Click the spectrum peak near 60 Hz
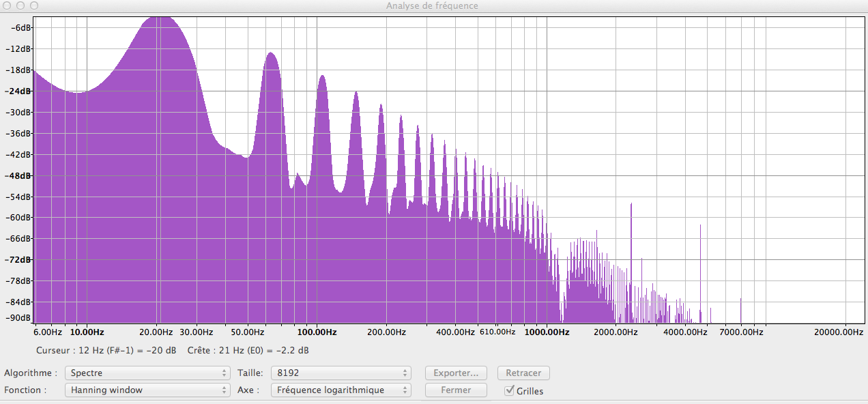 click(x=272, y=55)
